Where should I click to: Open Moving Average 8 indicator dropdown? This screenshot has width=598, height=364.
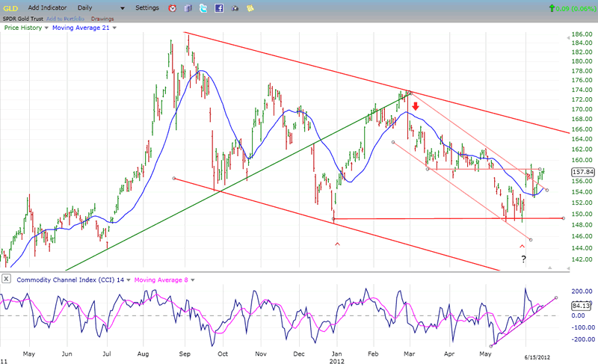tap(193, 280)
